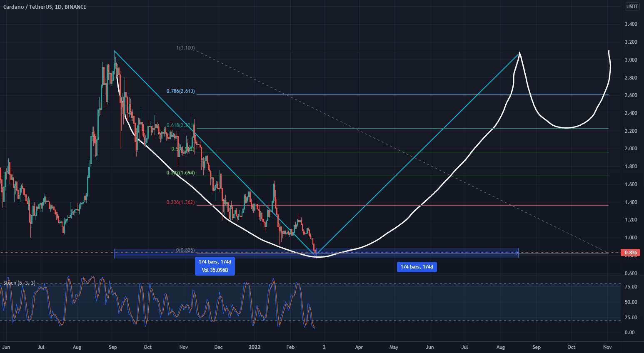Click the 2.200 price axis label
The width and height of the screenshot is (644, 353).
[631, 131]
